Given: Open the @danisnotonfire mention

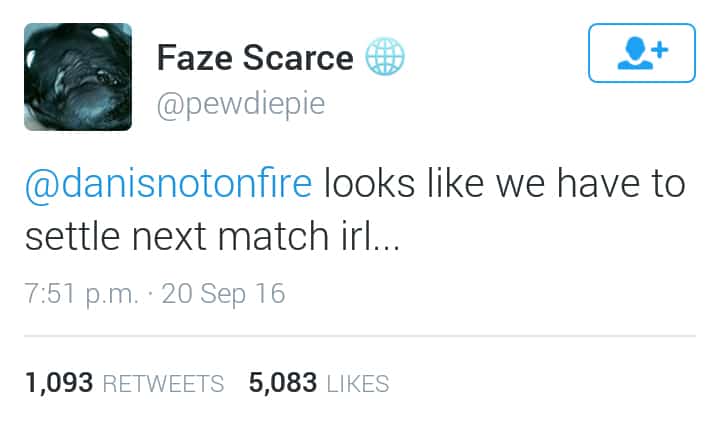Looking at the screenshot, I should (x=168, y=185).
